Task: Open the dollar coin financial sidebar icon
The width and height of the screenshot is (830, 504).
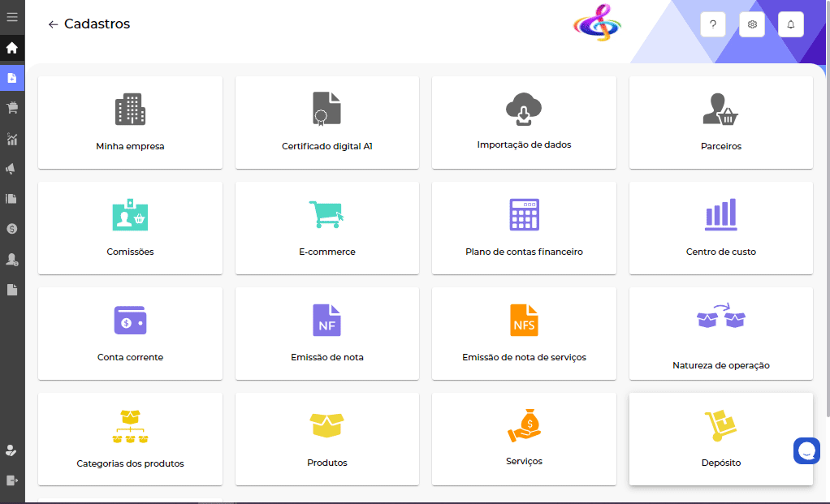Action: click(12, 229)
